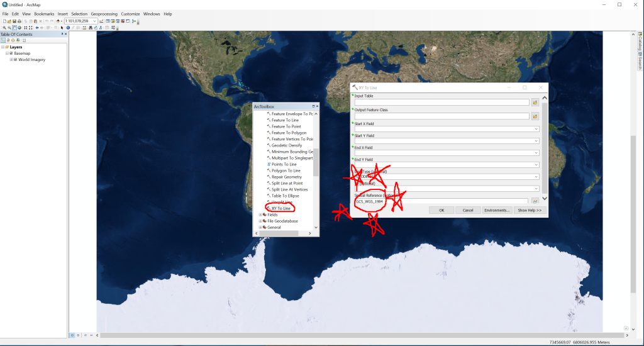644x346 pixels.
Task: Click the Save map document icon
Action: pyautogui.click(x=14, y=21)
